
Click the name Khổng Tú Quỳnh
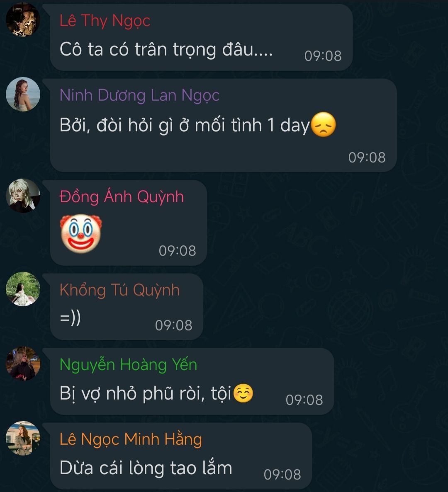(119, 290)
